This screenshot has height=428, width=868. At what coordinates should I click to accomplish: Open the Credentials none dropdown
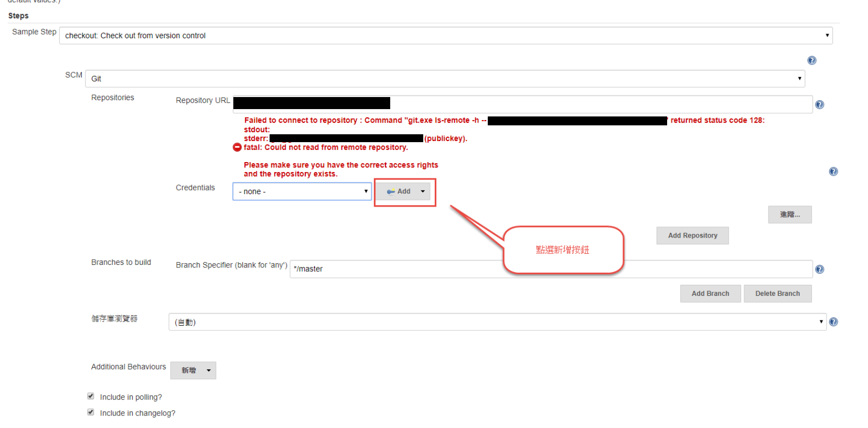click(x=302, y=191)
